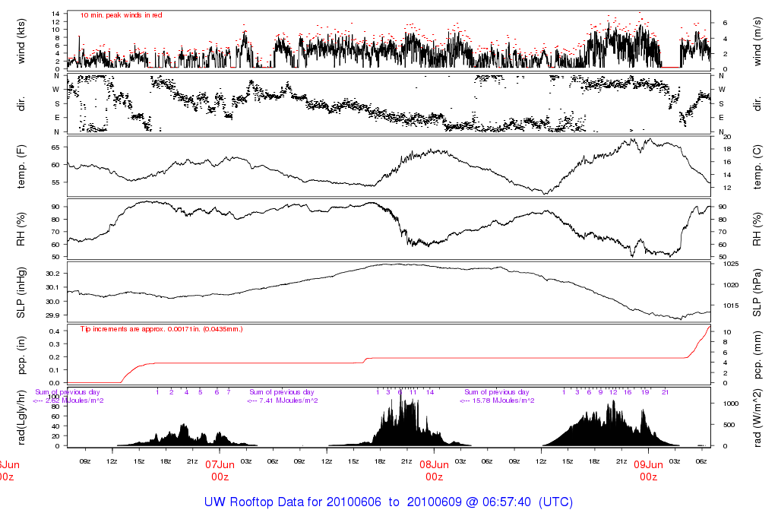Screen dimensions: 778x532
Task: Click the '7.41 MJoules/m^2' radiation sum
Action: (x=289, y=401)
